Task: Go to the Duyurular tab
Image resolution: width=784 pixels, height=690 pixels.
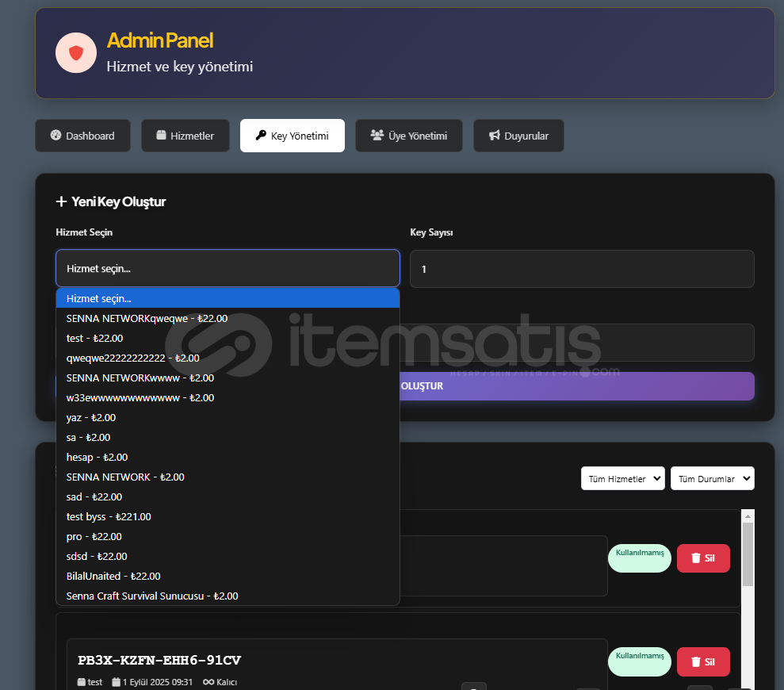Action: [519, 136]
